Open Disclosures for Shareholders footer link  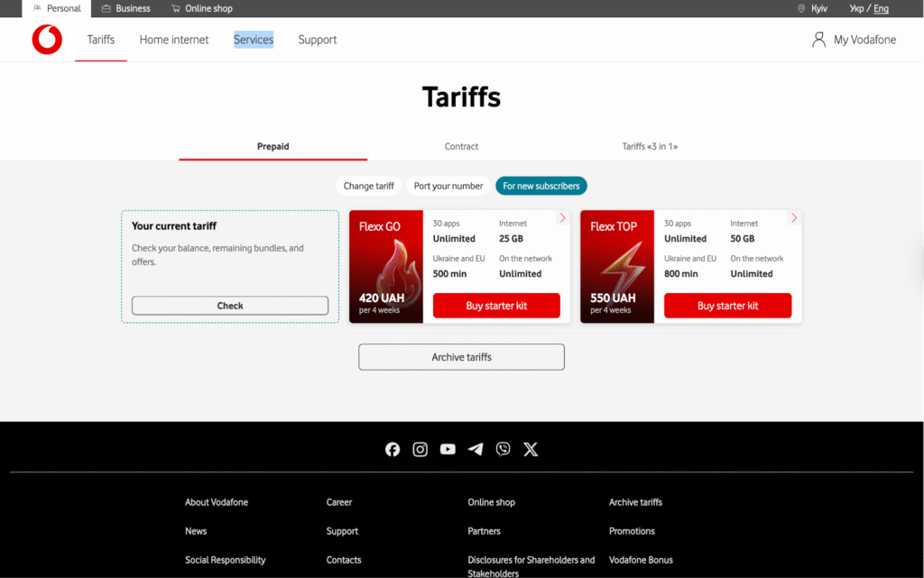pos(531,566)
